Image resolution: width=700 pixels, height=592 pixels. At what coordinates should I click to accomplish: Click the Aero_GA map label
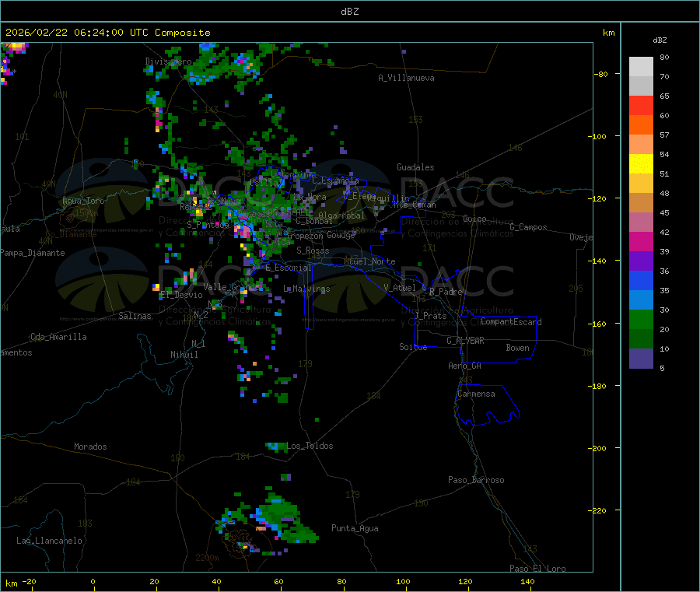pos(465,366)
